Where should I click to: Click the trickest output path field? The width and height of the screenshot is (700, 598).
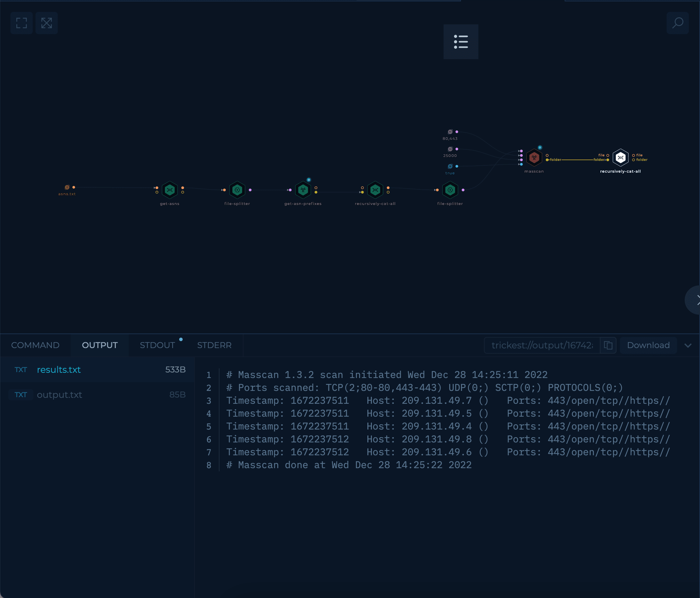click(542, 345)
